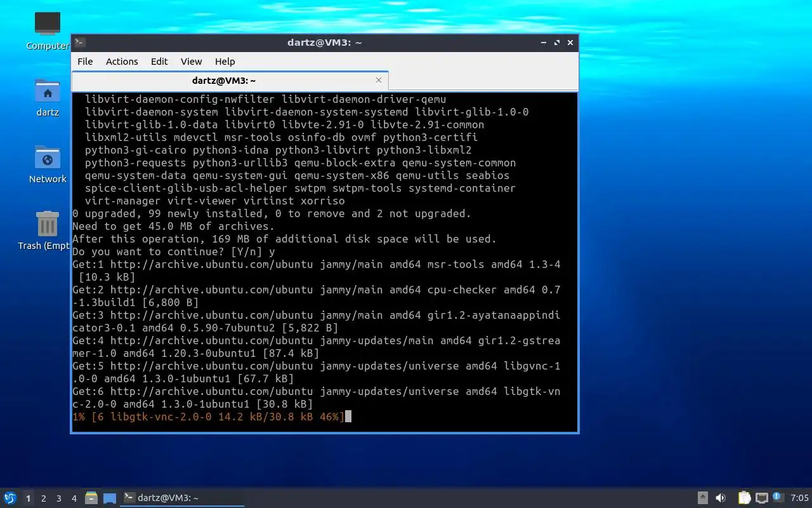The height and width of the screenshot is (508, 812).
Task: Select the dartz@VM3 taskbar entry
Action: click(183, 498)
